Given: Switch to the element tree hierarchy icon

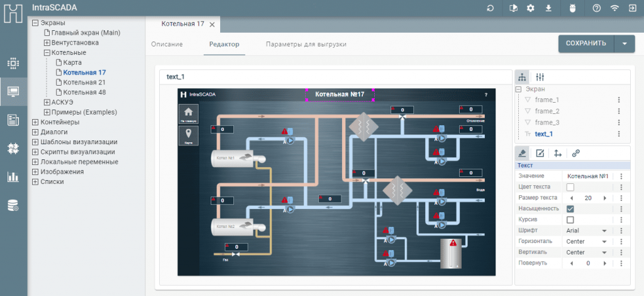Looking at the screenshot, I should click(522, 77).
